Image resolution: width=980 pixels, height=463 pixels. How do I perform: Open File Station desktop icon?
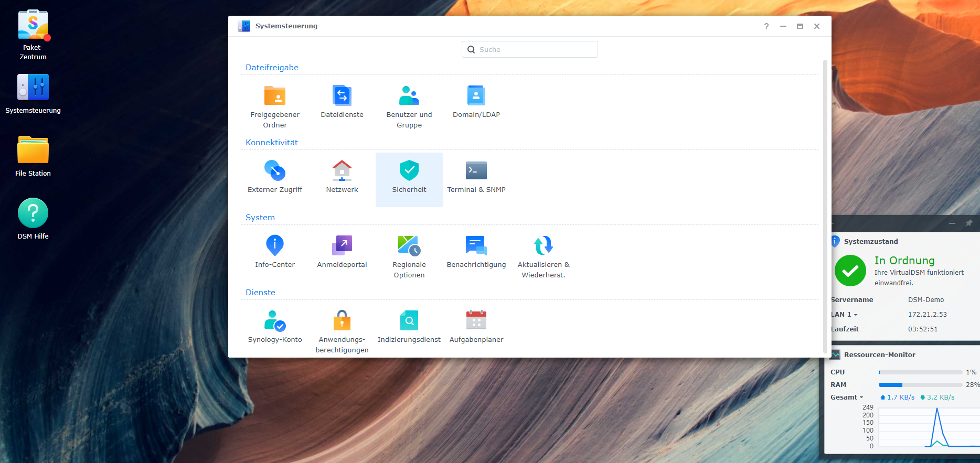33,156
